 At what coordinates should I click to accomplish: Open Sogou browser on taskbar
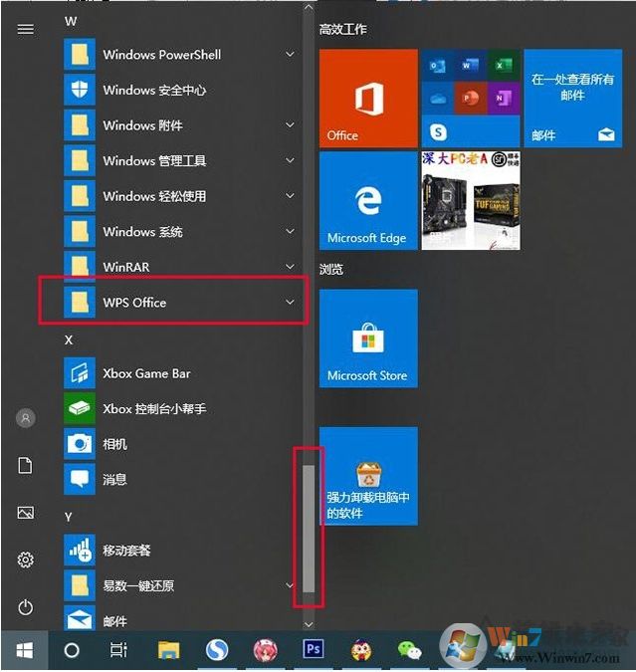click(217, 650)
